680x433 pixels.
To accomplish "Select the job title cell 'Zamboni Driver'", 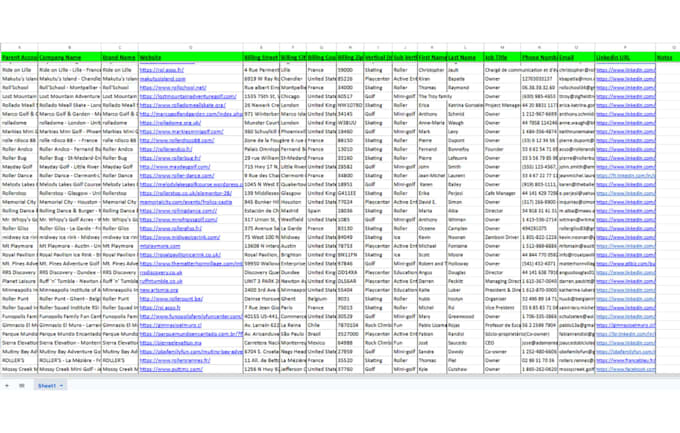I will [x=502, y=237].
